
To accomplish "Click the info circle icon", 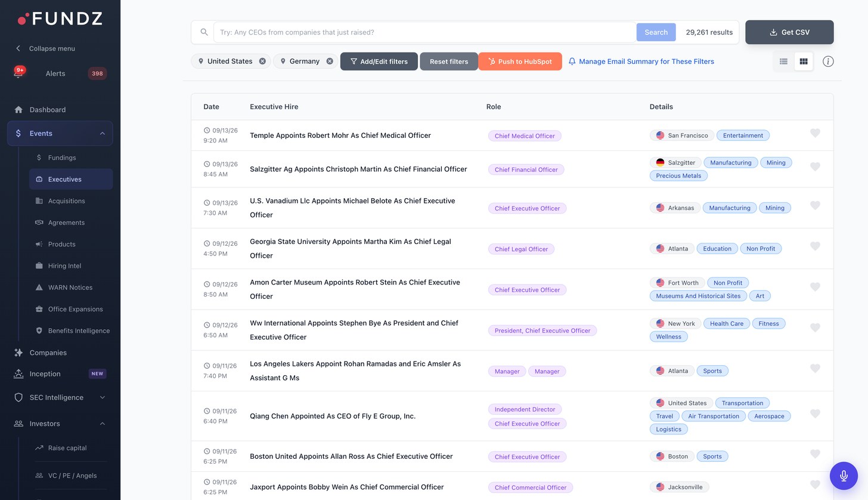I will (x=828, y=61).
